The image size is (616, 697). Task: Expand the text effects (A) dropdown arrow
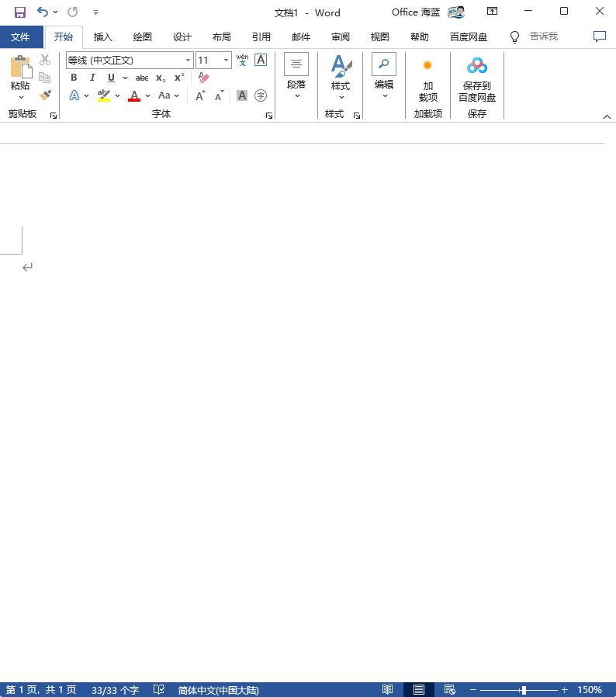pos(86,95)
